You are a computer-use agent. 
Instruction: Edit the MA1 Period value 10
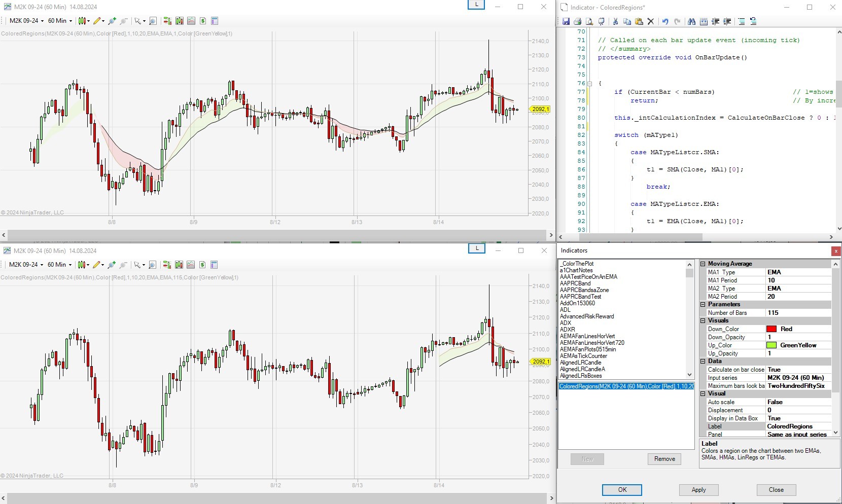[x=798, y=280]
